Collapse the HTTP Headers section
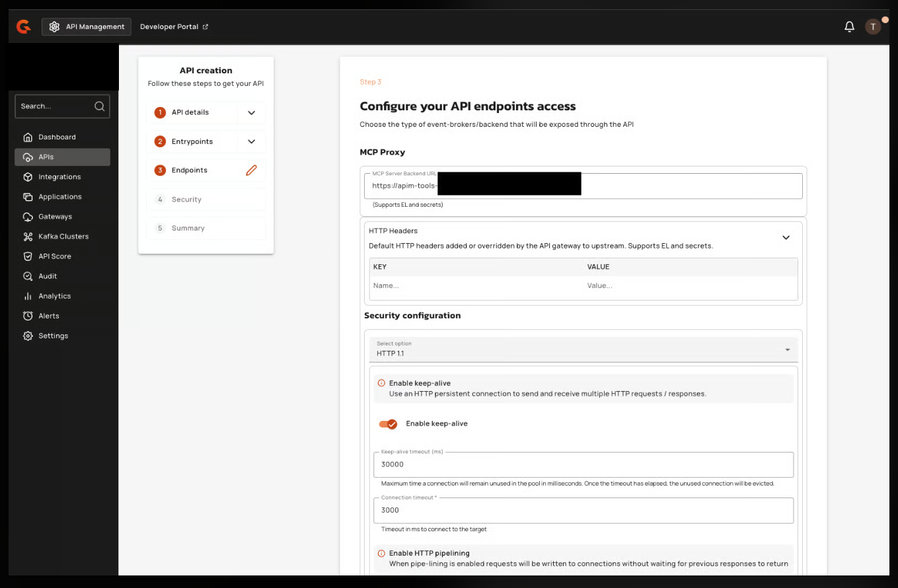The height and width of the screenshot is (588, 898). click(786, 237)
